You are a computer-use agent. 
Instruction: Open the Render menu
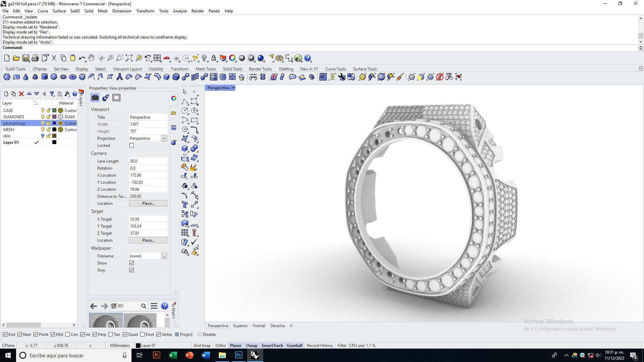(198, 11)
